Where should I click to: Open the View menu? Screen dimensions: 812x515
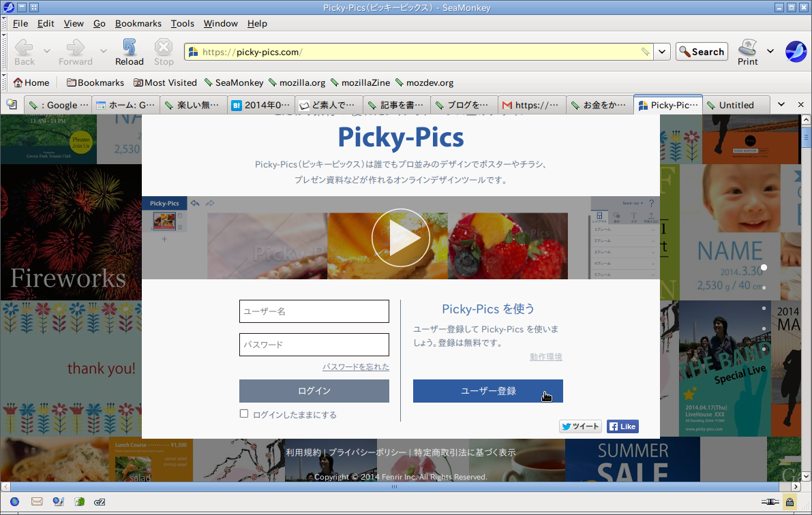click(74, 24)
